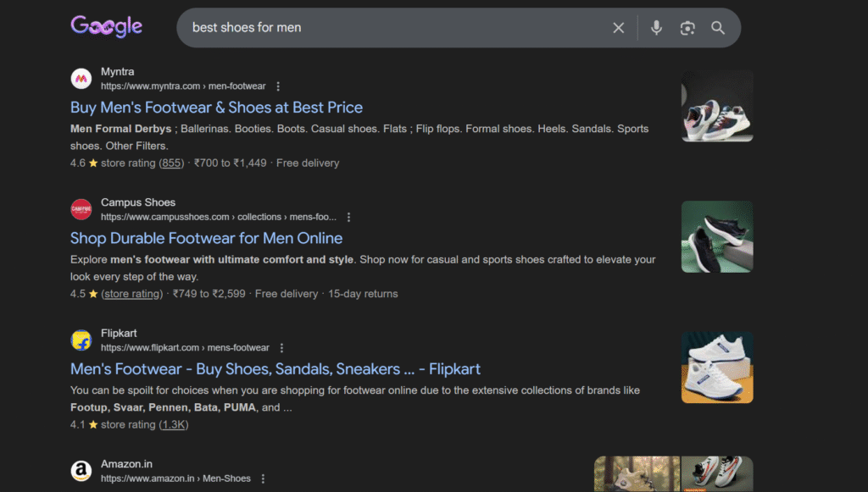Open more options for Myntra result
The image size is (868, 492).
coord(278,86)
